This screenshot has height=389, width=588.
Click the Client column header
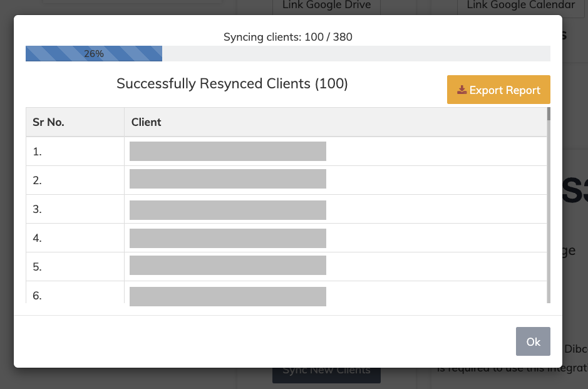pos(147,122)
